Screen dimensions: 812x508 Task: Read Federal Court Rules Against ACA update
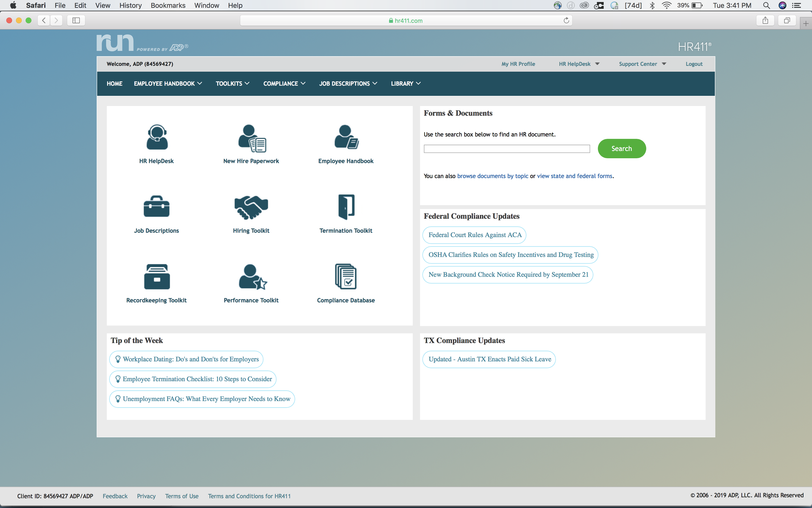coord(475,235)
